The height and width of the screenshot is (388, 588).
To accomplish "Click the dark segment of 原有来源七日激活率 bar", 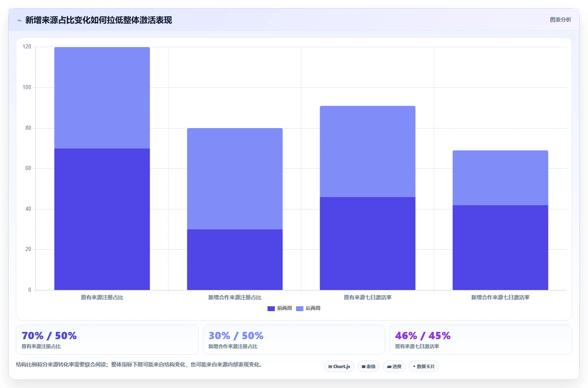I will click(x=368, y=244).
